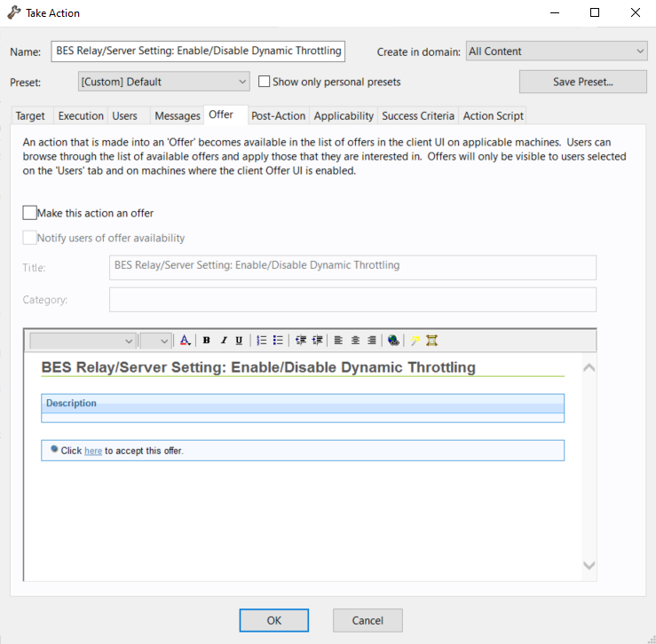Switch to the Applicability tab
This screenshot has height=644, width=656.
(344, 116)
